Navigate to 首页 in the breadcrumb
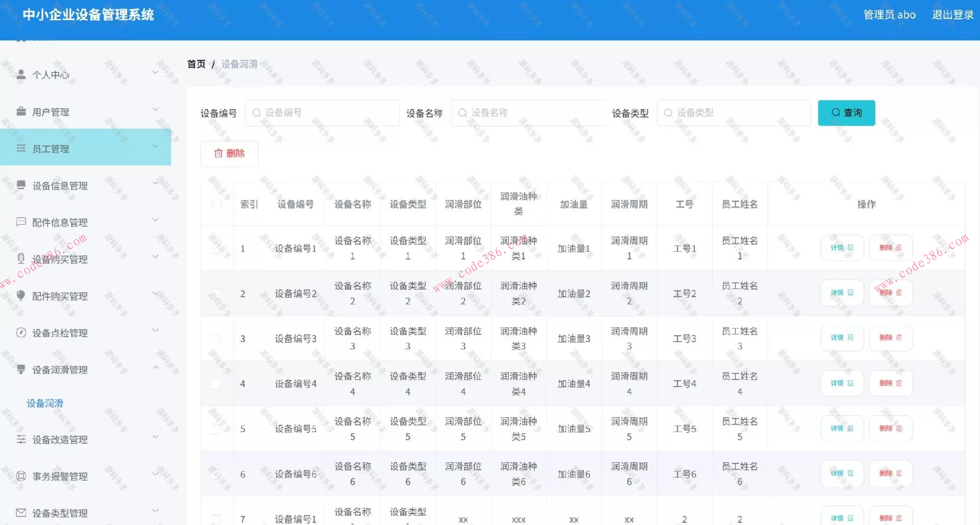Screen dimensions: 980x525 (x=195, y=64)
